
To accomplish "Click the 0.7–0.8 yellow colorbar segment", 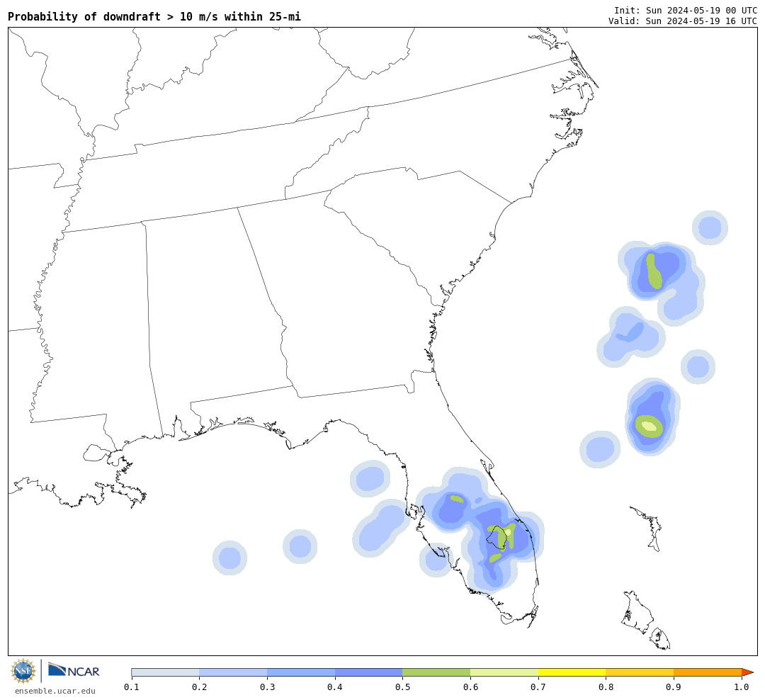I will 572,672.
